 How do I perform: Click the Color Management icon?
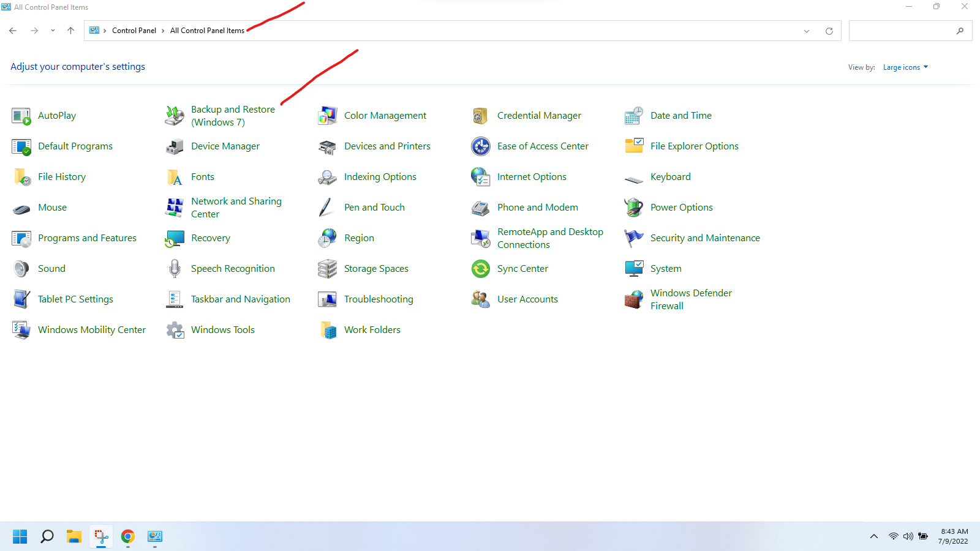(328, 116)
